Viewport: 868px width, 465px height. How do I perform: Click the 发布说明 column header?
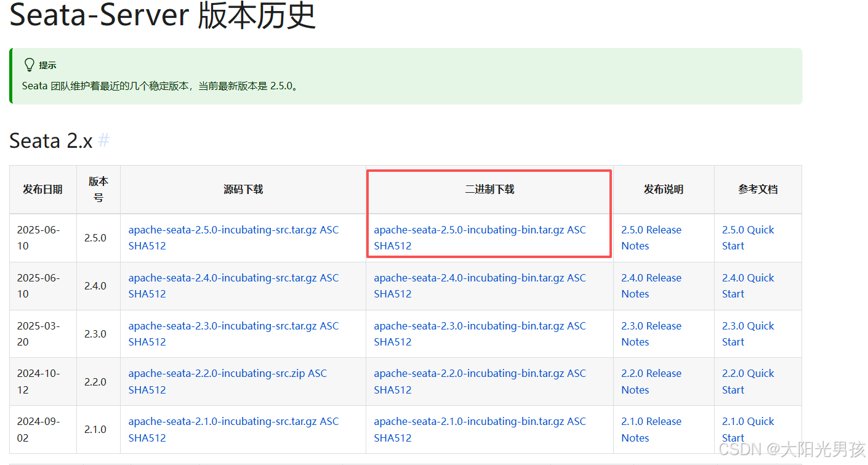tap(664, 189)
